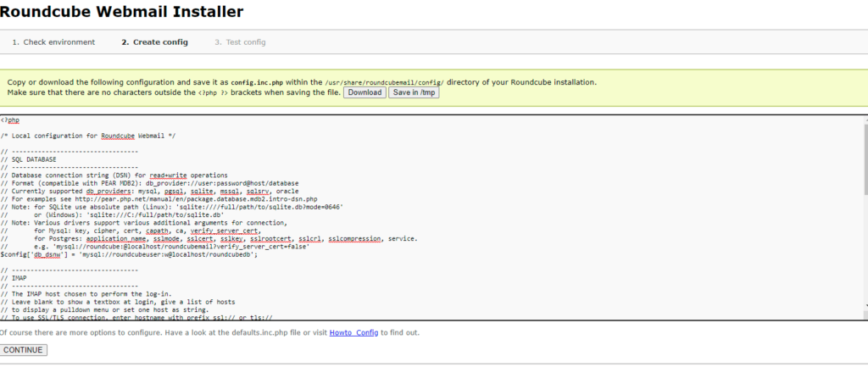This screenshot has width=868, height=373.
Task: Click the 'The IMAP host chosen' comment line
Action: (x=86, y=294)
